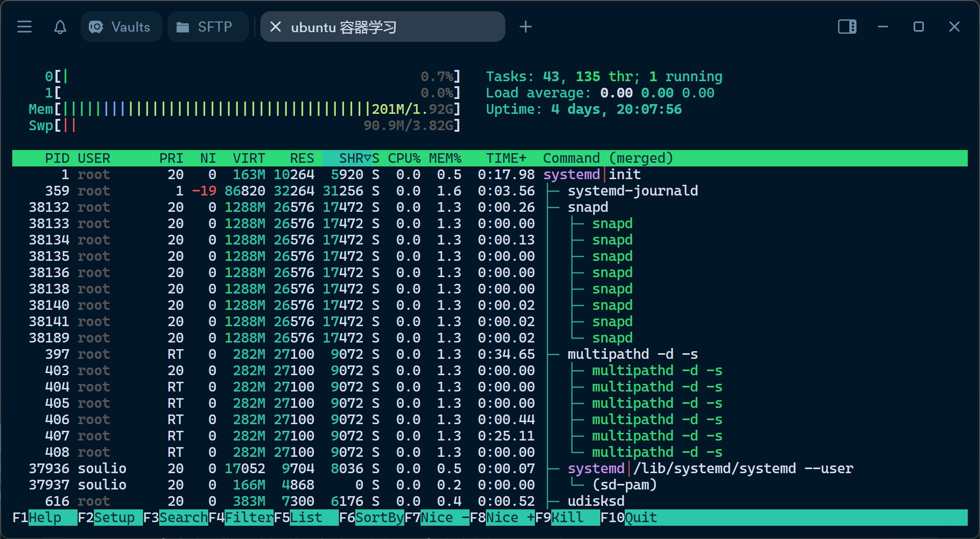Close the ubuntu 容器学习 tab
This screenshot has width=980, height=539.
tap(276, 27)
